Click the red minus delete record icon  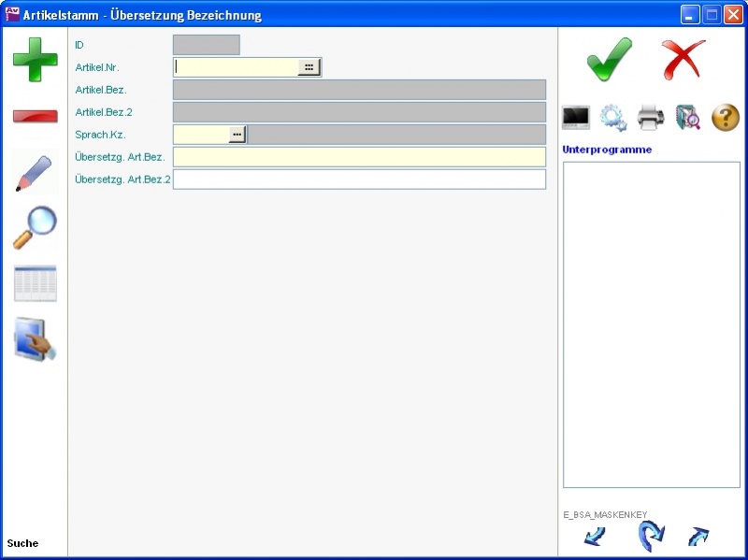point(35,116)
